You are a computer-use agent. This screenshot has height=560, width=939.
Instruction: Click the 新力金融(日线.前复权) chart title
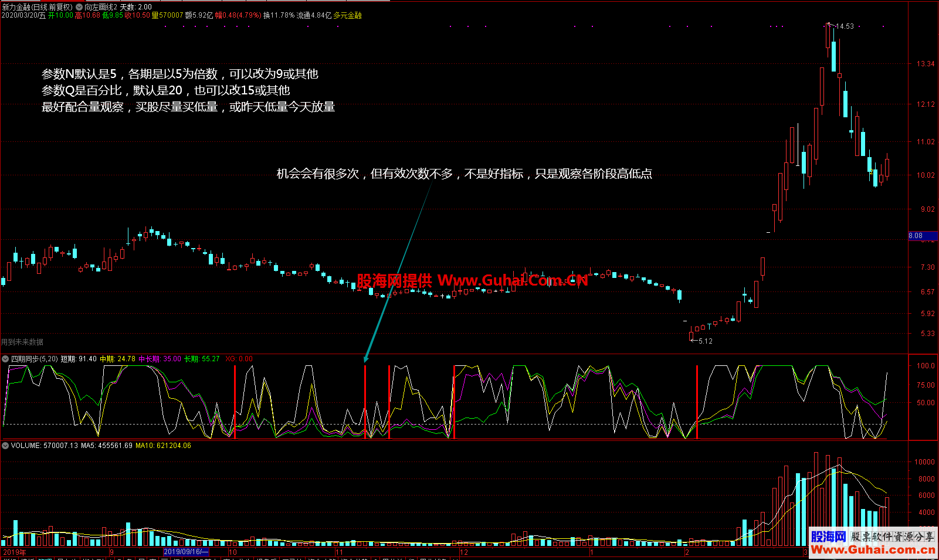tap(38, 7)
